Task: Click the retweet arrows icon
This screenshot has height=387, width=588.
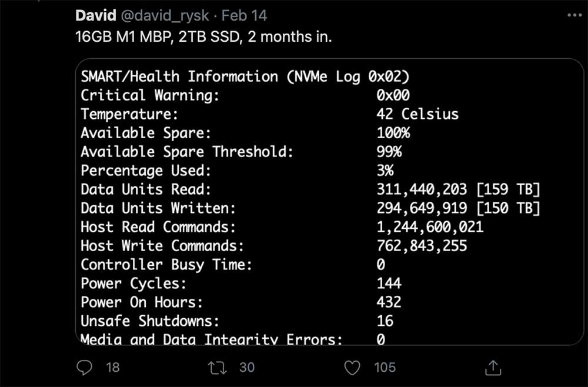Action: (218, 368)
